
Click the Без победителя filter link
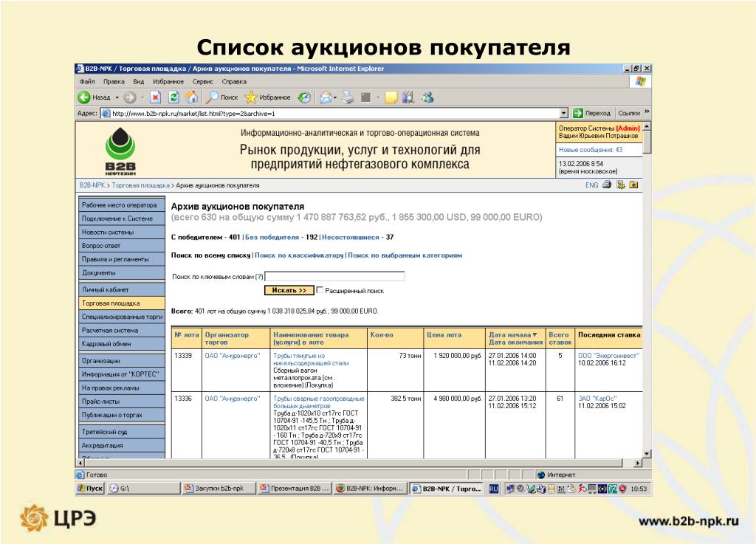pos(272,237)
